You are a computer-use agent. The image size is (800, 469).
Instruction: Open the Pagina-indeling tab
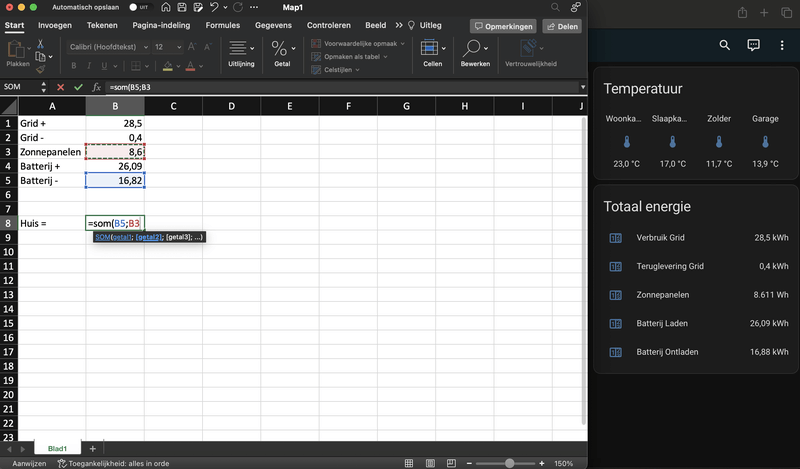(161, 25)
